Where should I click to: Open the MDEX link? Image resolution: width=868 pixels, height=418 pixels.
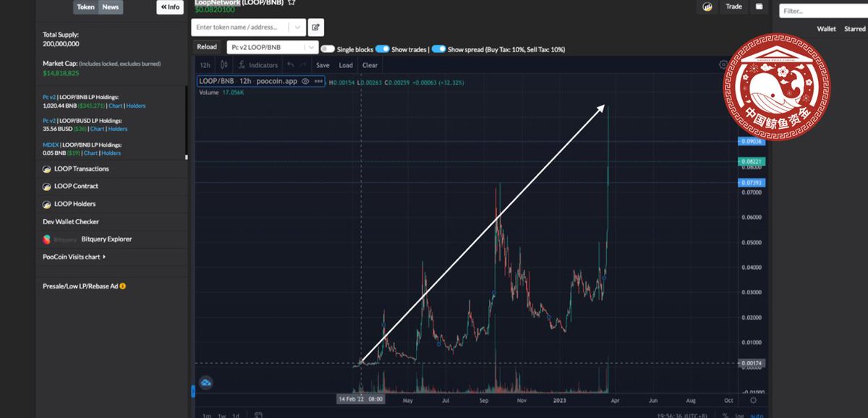coord(51,144)
